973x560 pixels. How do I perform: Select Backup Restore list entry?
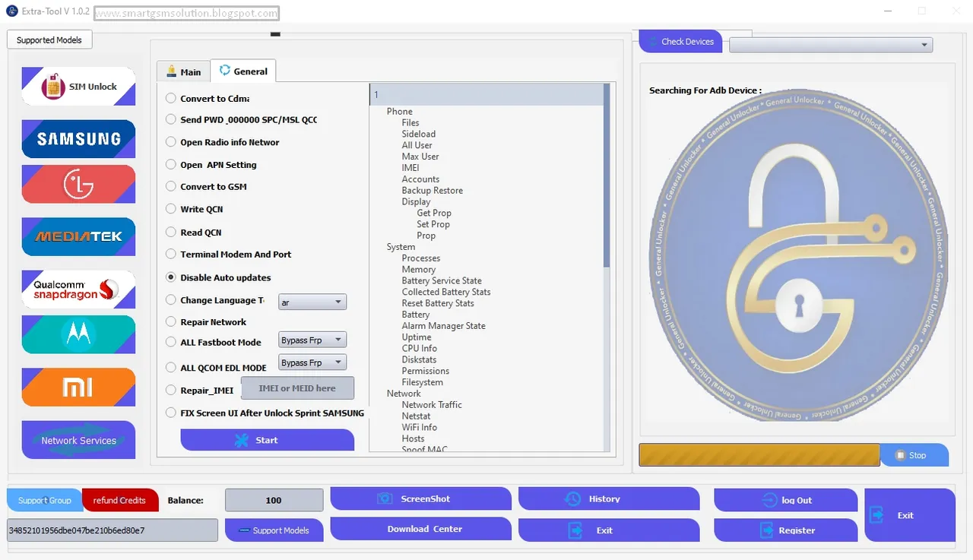pos(432,191)
